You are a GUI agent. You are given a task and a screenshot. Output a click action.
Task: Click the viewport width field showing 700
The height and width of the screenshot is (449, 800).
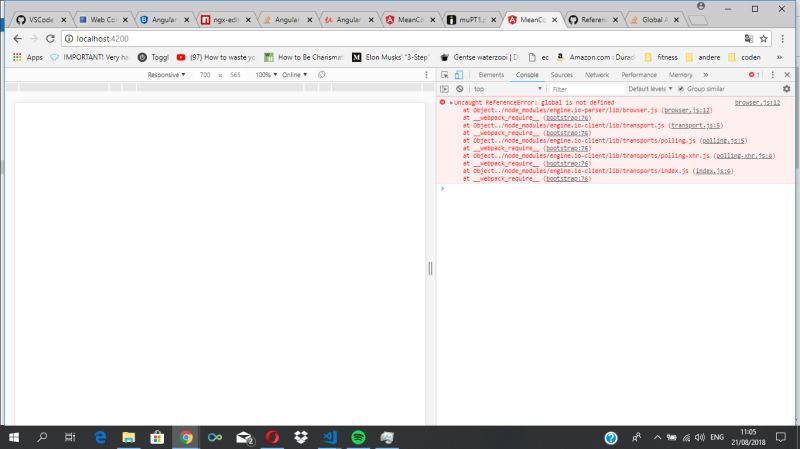click(205, 74)
